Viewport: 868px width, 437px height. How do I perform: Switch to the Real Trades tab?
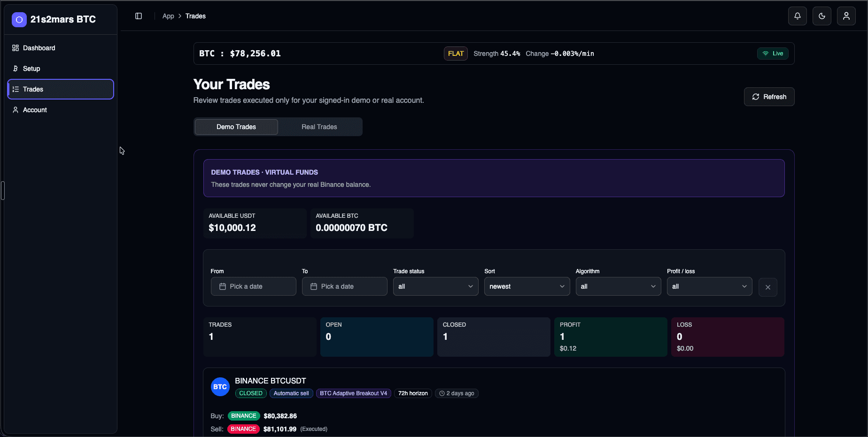click(319, 127)
